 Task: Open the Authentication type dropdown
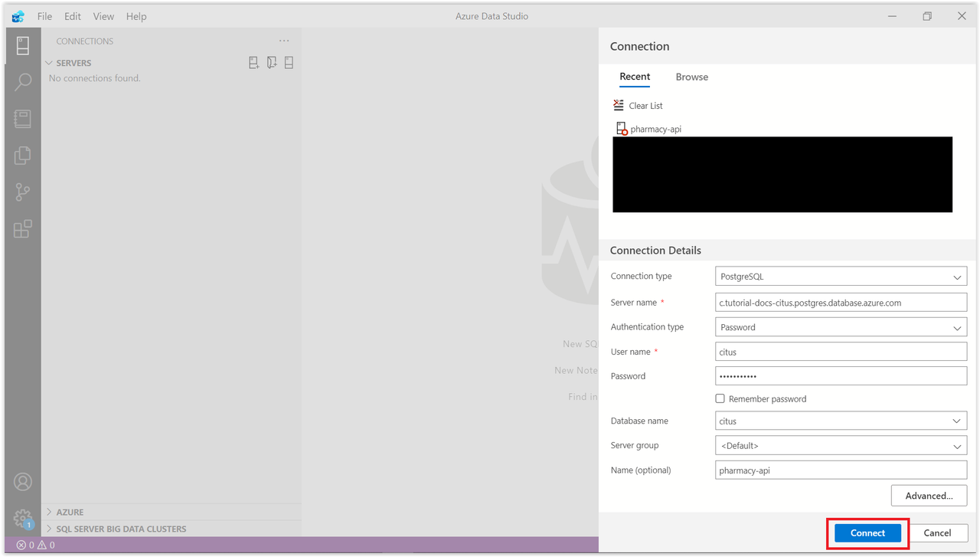(x=841, y=327)
